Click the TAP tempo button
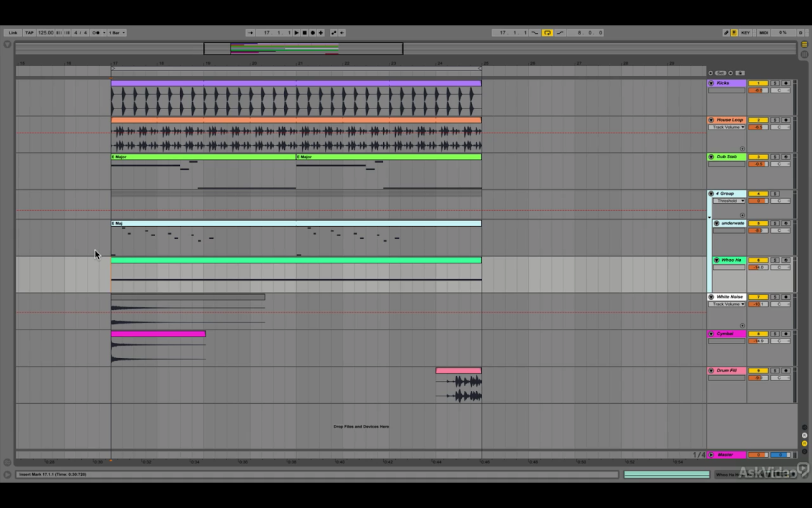This screenshot has width=812, height=508. (x=29, y=32)
